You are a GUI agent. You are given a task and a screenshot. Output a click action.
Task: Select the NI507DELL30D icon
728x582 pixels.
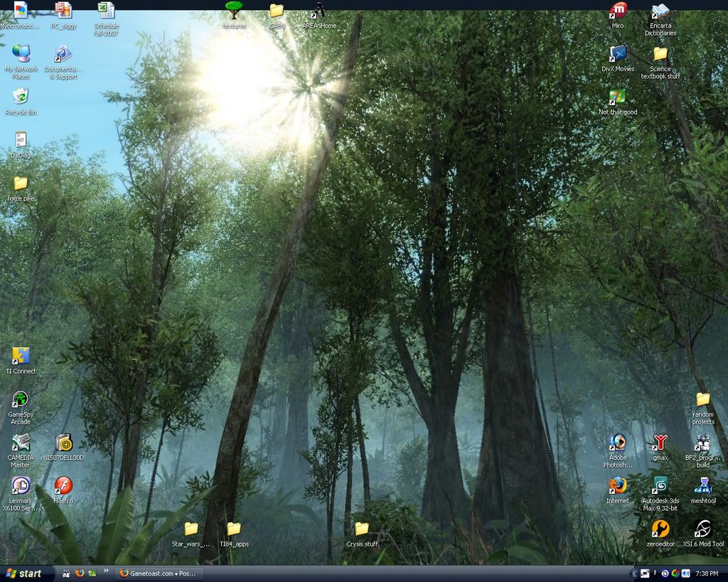point(63,447)
